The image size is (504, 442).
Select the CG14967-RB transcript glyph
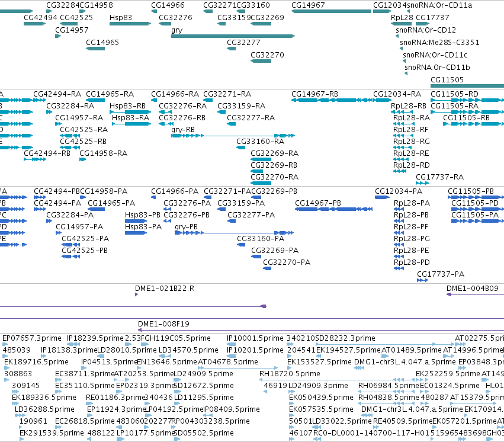coord(332,100)
